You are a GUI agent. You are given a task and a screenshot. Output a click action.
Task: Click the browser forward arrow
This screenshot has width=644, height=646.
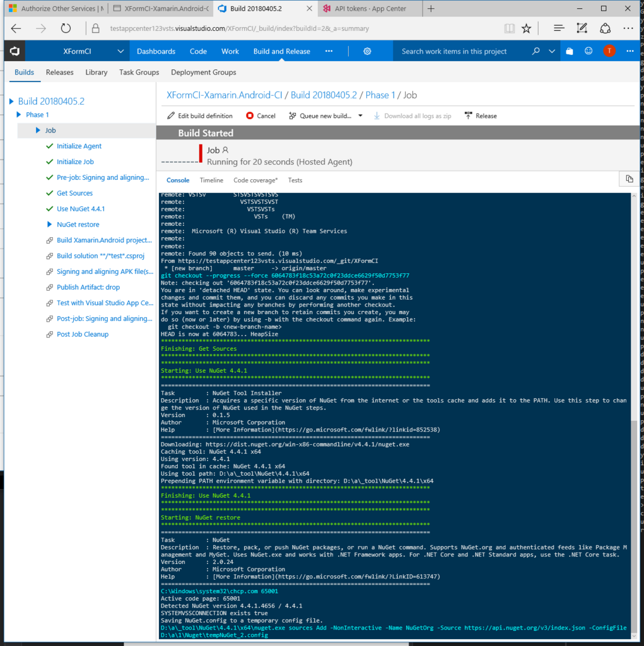coord(41,28)
